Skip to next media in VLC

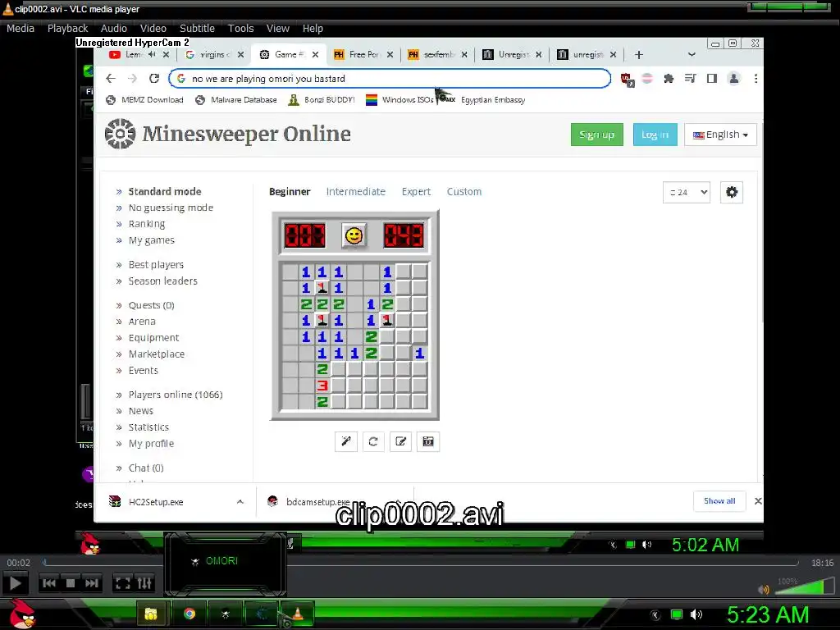[92, 583]
